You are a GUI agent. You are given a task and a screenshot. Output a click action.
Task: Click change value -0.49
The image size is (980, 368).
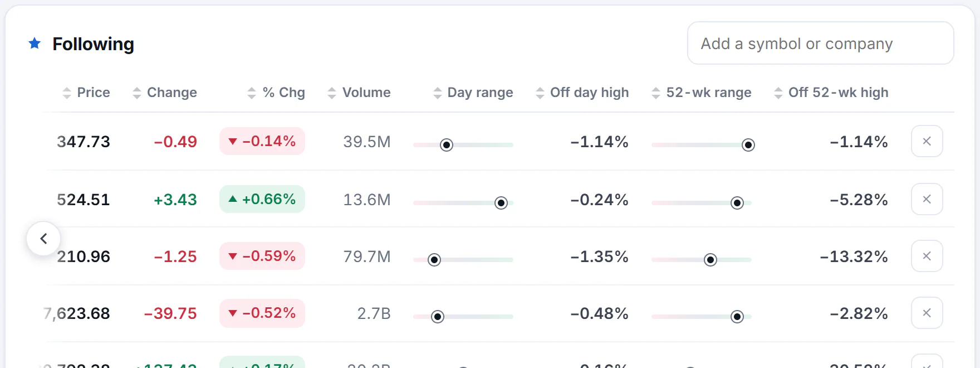tap(175, 142)
